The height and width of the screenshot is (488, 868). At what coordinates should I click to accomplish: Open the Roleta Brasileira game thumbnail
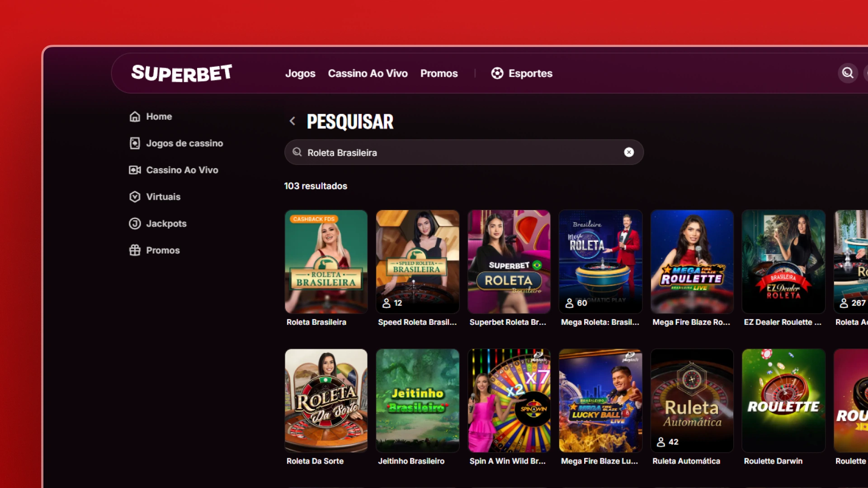tap(326, 262)
